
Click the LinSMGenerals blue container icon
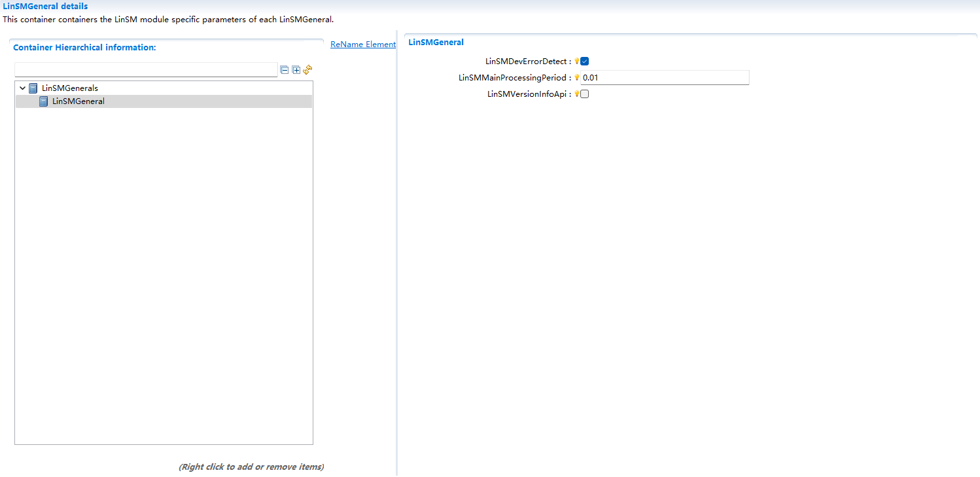point(33,88)
